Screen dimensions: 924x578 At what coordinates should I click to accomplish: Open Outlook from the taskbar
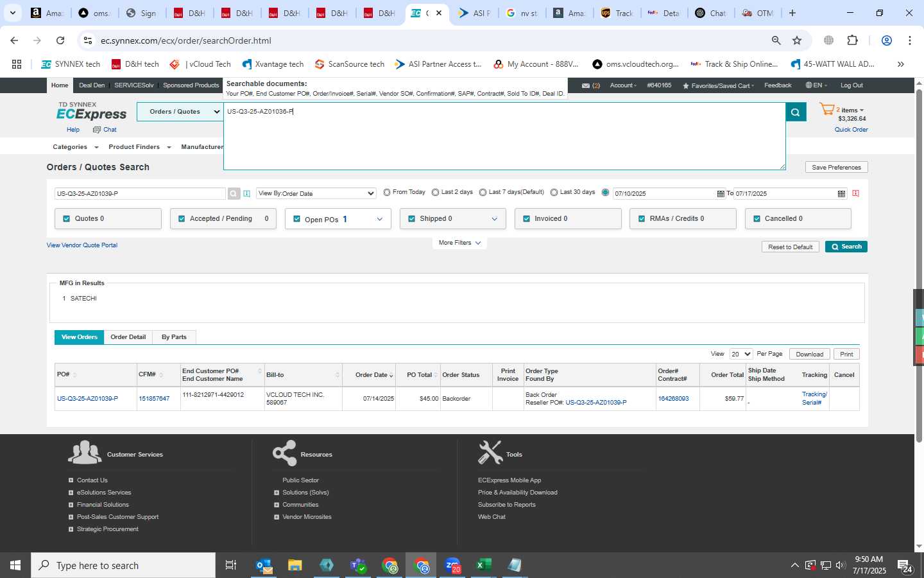(x=264, y=565)
